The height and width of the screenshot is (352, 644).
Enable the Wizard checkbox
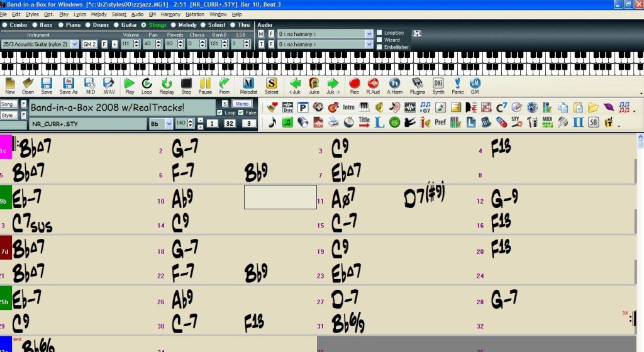tap(379, 40)
